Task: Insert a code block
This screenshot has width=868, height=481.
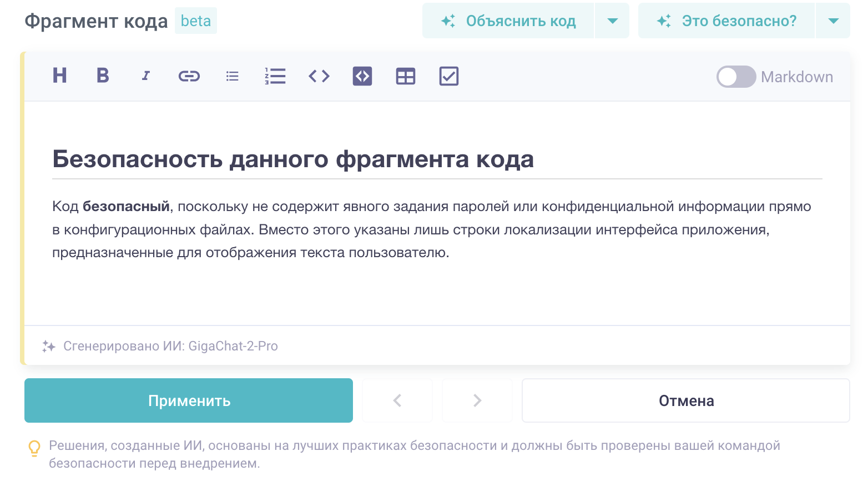Action: point(362,76)
